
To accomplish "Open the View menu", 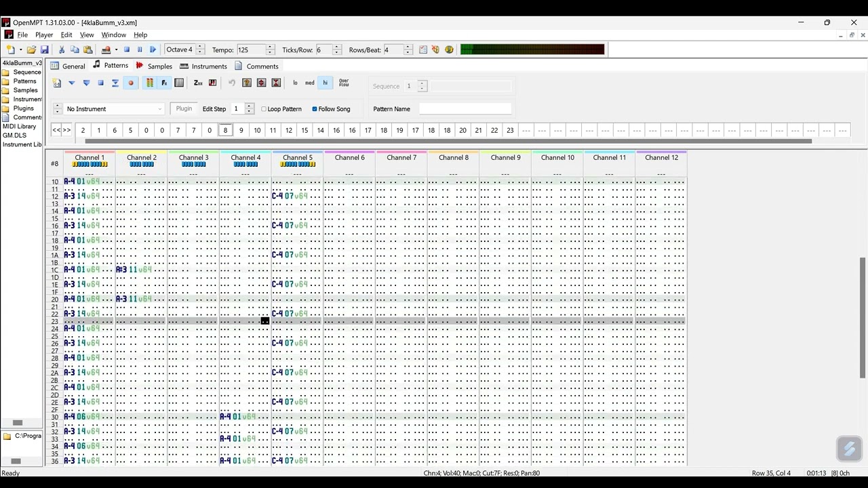I will pyautogui.click(x=87, y=35).
